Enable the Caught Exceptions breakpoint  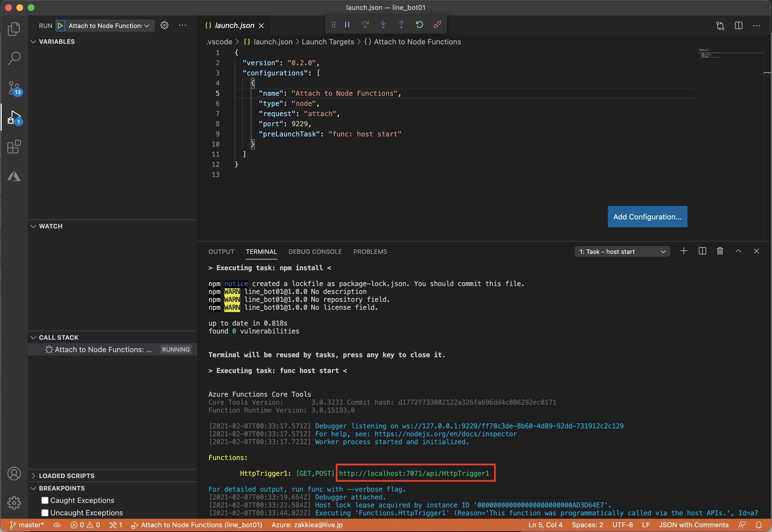click(45, 500)
